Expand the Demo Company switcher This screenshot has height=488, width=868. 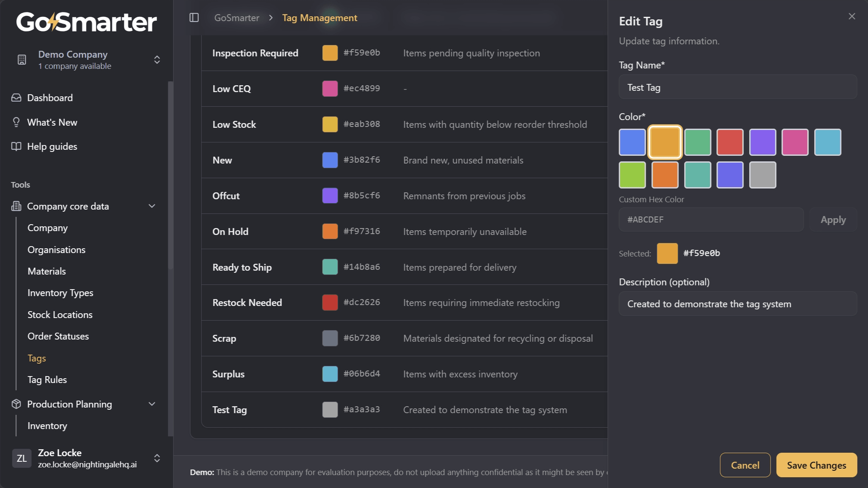click(x=157, y=60)
